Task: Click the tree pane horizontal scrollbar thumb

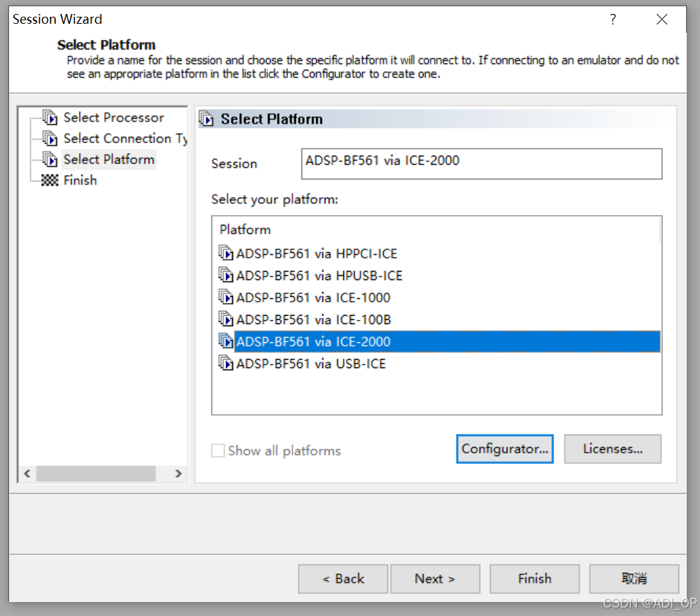Action: click(96, 474)
